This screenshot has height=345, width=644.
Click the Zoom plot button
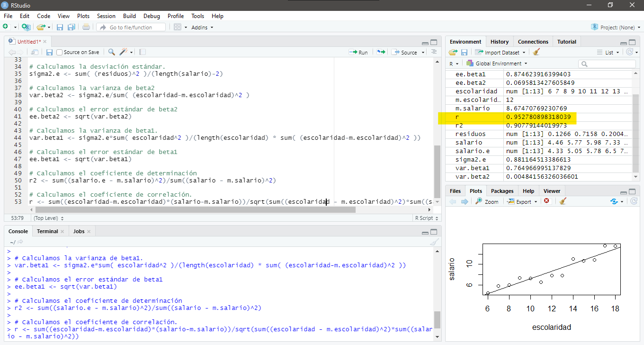tap(487, 201)
